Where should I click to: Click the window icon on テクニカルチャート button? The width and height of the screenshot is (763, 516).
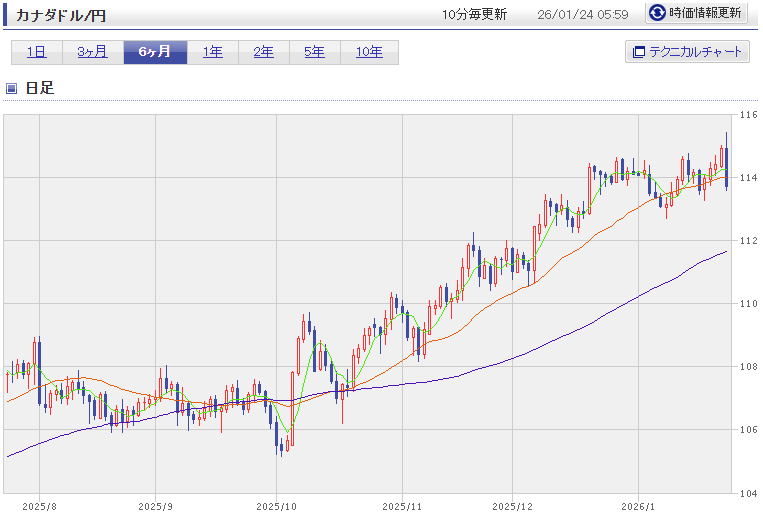click(x=637, y=52)
